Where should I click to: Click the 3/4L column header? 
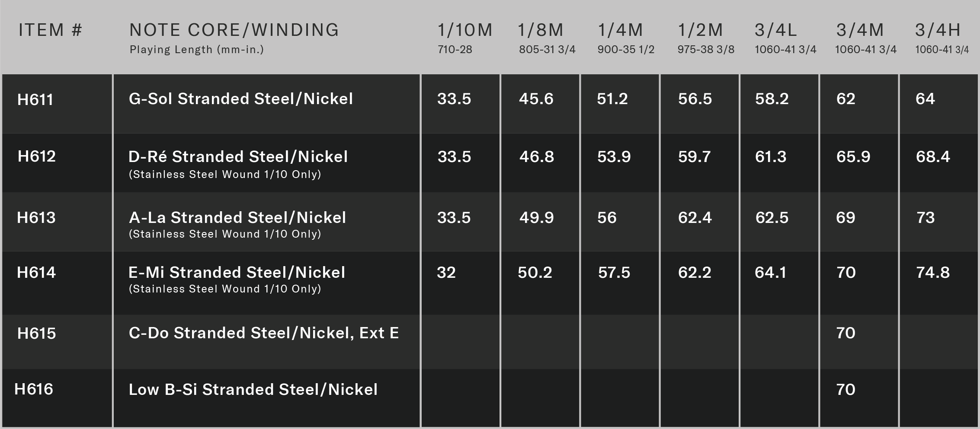[775, 30]
